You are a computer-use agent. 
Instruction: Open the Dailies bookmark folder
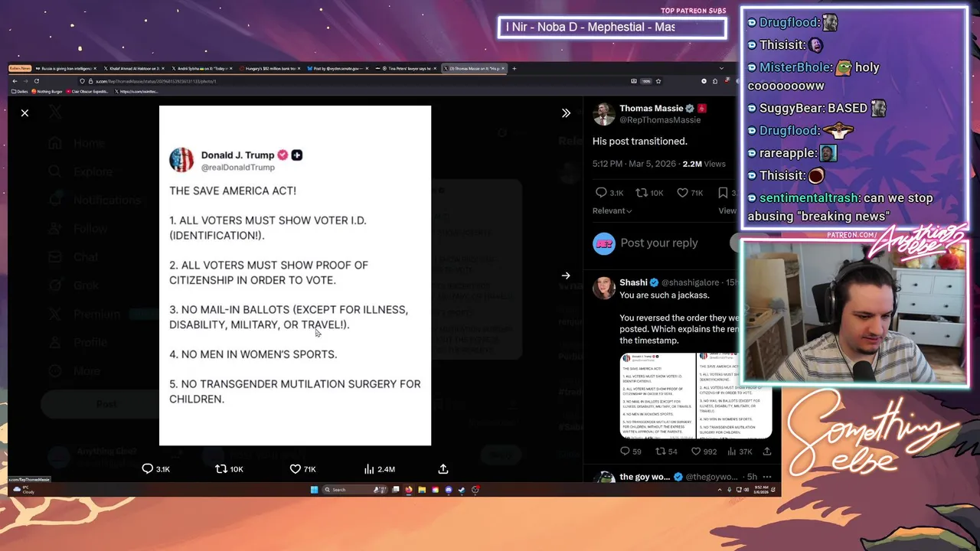19,91
